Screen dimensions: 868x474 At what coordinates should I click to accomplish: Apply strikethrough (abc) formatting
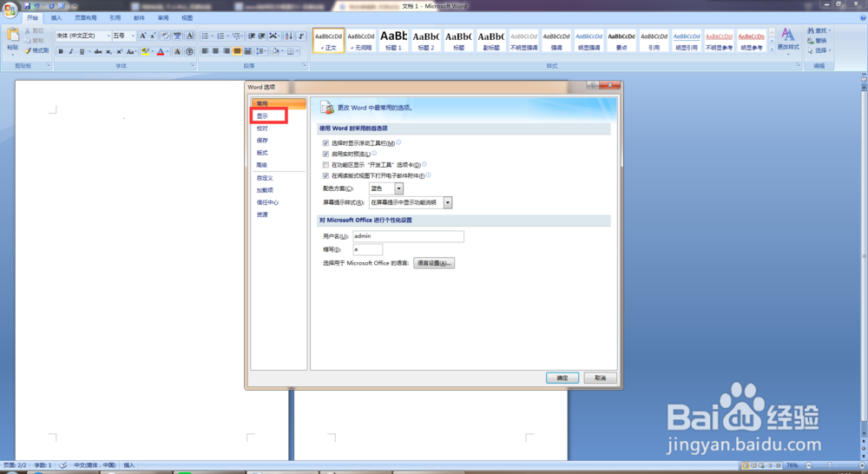point(98,51)
